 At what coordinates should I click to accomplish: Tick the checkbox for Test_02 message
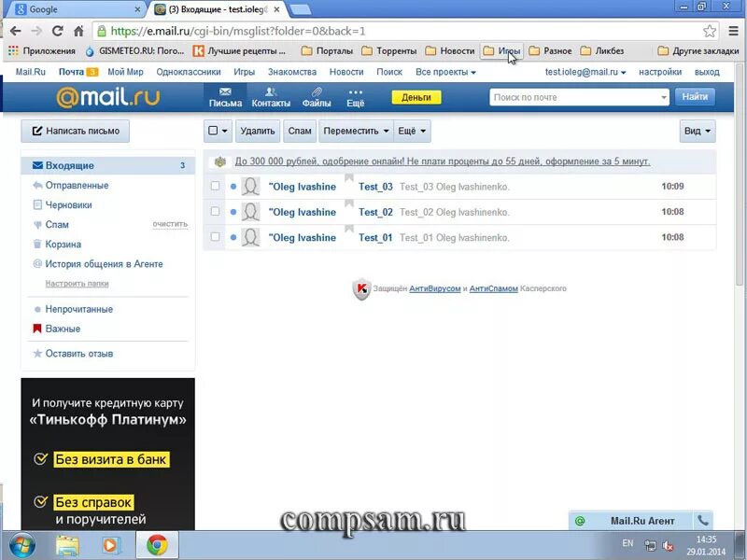[216, 211]
